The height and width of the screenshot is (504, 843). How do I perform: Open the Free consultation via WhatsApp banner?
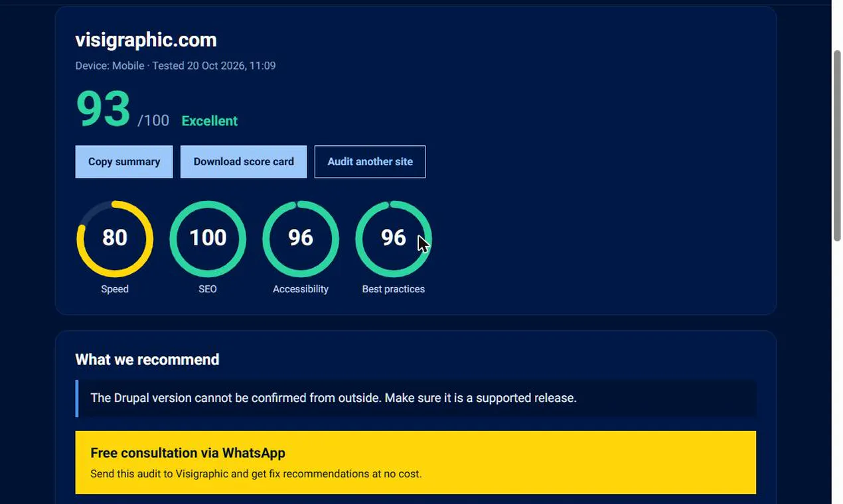tap(416, 462)
